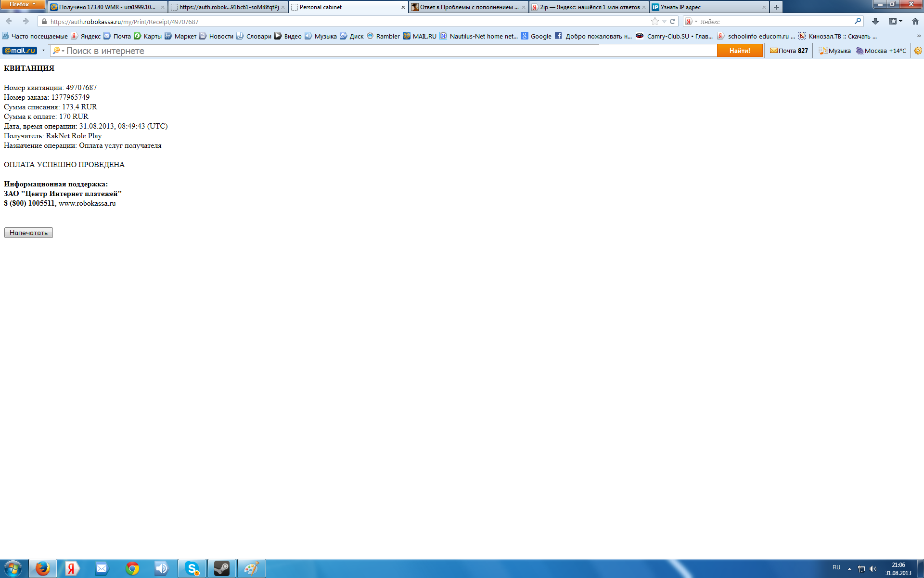The image size is (924, 578).
Task: Bookmark this page with the star icon
Action: click(654, 21)
